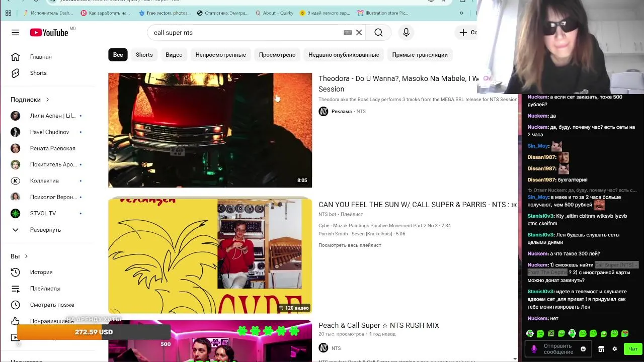Open the 9 идей легкого зар... bookmark
The height and width of the screenshot is (362, 644).
pyautogui.click(x=325, y=13)
